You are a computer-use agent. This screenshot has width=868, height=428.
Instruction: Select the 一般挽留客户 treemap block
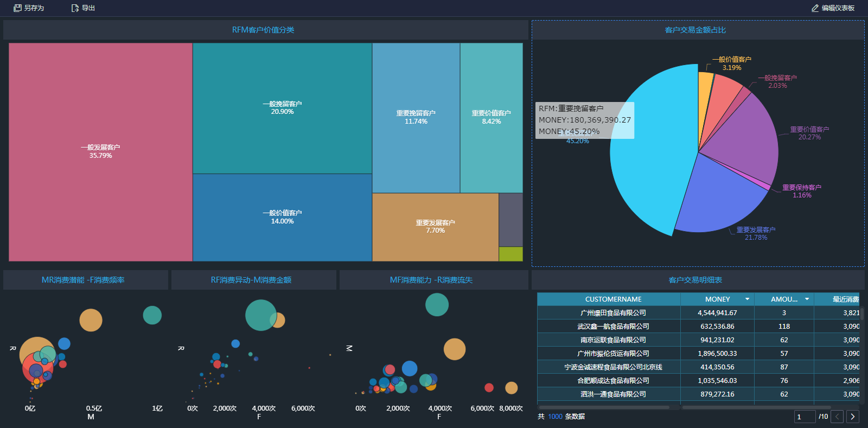[x=282, y=108]
